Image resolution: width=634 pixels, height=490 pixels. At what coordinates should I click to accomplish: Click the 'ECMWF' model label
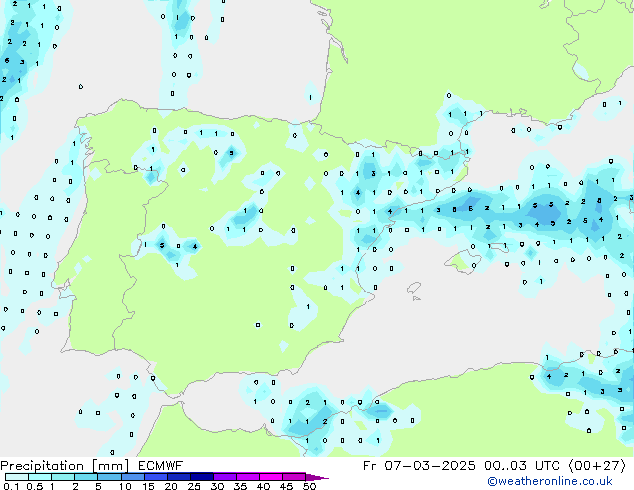tap(161, 466)
